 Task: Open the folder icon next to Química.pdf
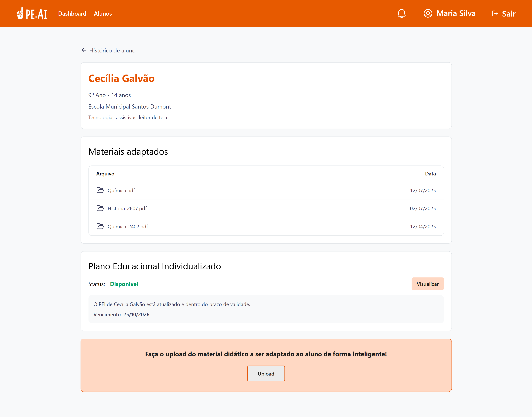(x=100, y=190)
